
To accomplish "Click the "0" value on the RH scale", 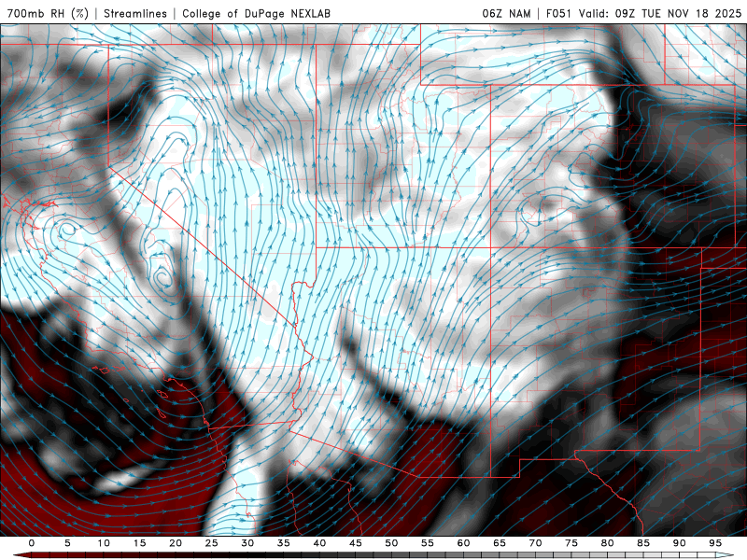I will (x=32, y=543).
